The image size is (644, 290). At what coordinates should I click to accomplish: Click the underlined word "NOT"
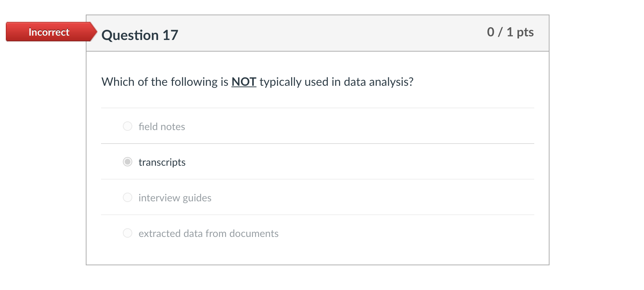coord(244,82)
